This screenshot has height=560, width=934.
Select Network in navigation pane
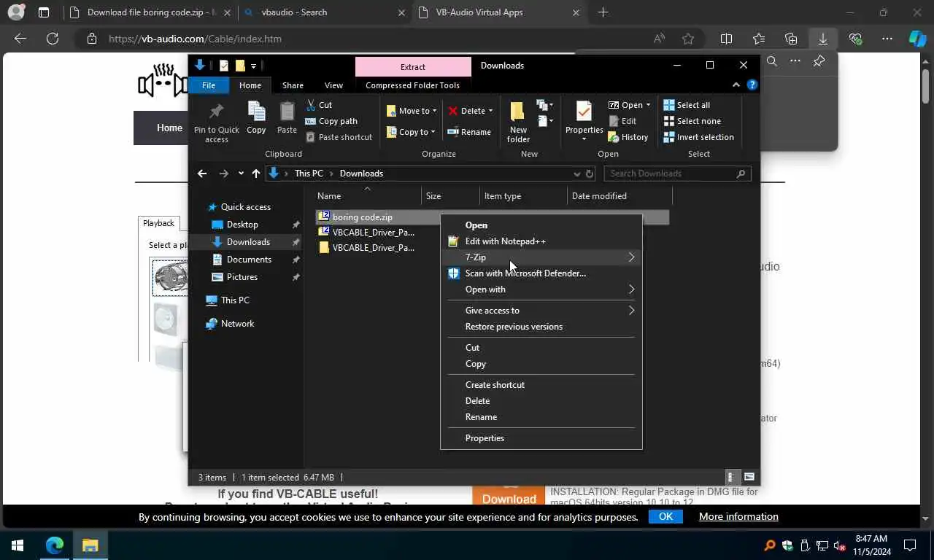237,324
